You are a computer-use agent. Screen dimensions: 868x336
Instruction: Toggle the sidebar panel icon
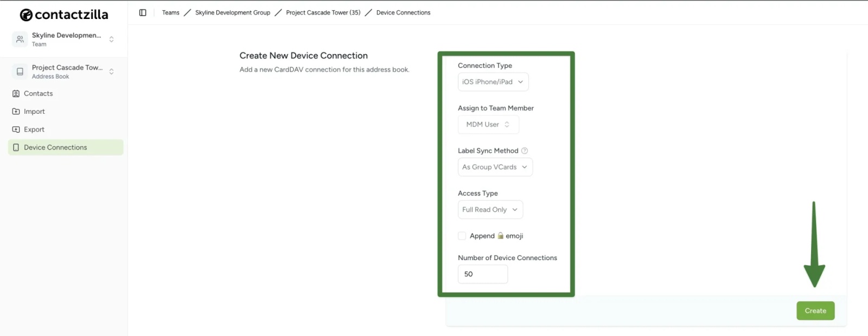tap(143, 12)
